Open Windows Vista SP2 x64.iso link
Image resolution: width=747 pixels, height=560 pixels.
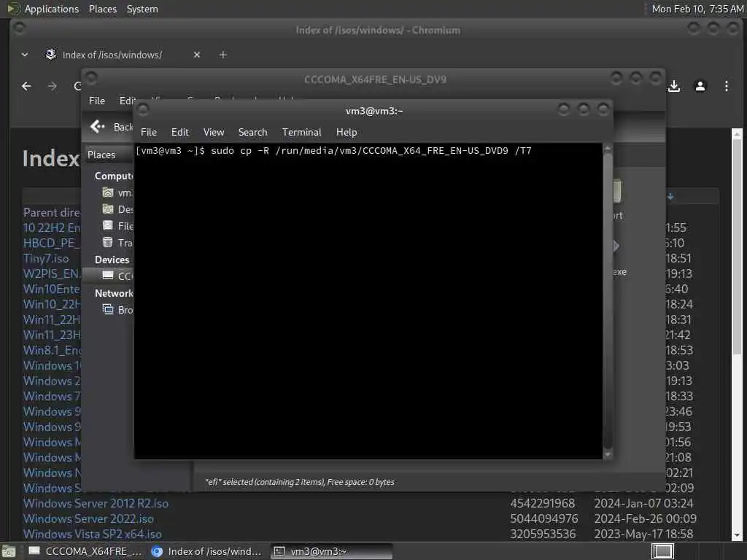[93, 534]
